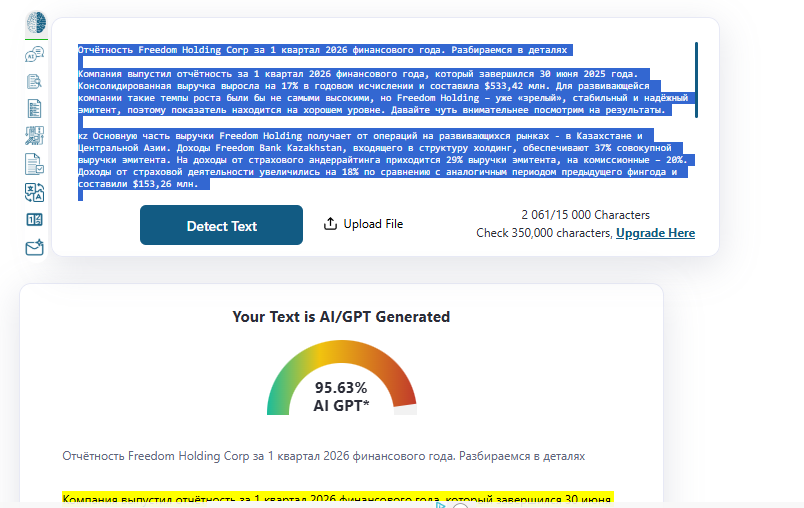Open the AI chat speech bubbles tool

[34, 54]
